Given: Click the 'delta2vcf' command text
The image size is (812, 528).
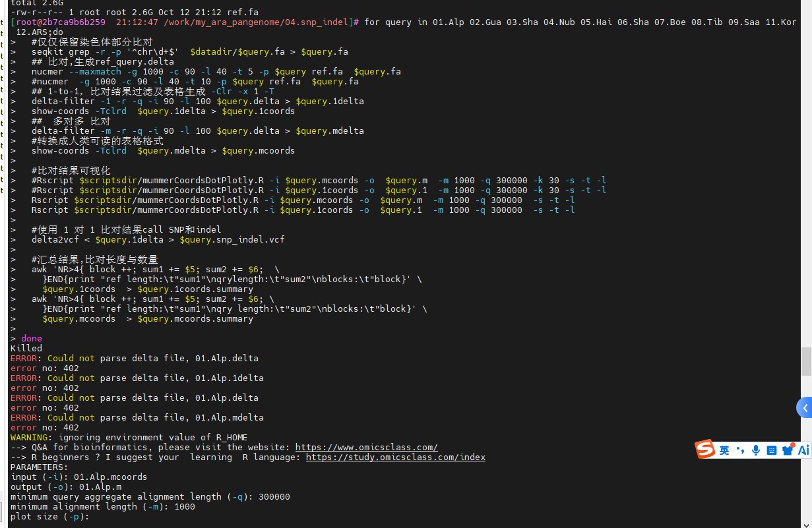Looking at the screenshot, I should [x=55, y=239].
